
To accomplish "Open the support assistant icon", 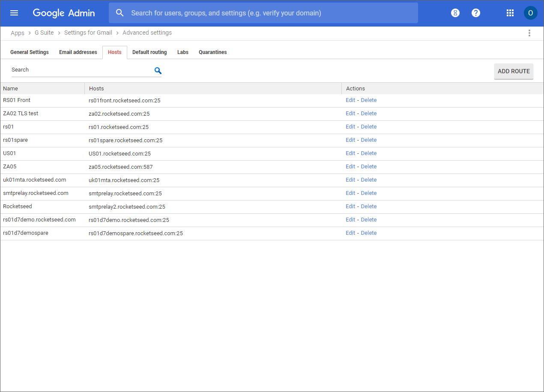I will 455,13.
